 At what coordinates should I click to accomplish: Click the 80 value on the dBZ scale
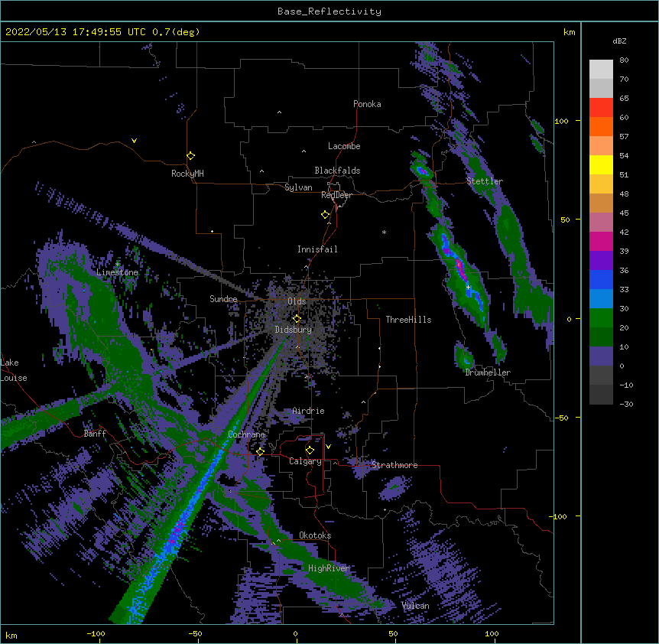click(624, 60)
